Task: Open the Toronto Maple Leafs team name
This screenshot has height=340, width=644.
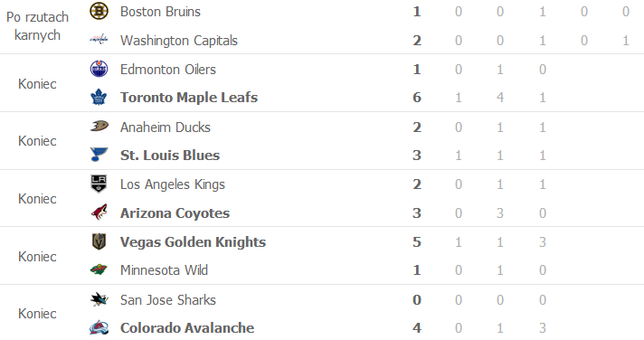Action: coord(189,98)
